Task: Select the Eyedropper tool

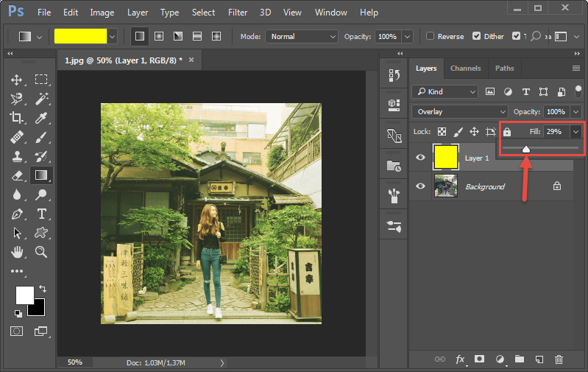Action: pyautogui.click(x=42, y=118)
